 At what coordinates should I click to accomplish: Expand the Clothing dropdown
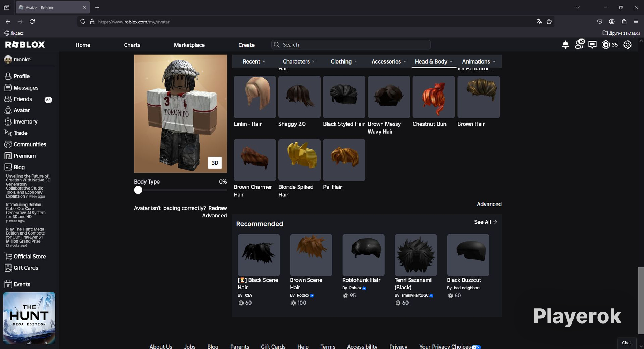(344, 61)
